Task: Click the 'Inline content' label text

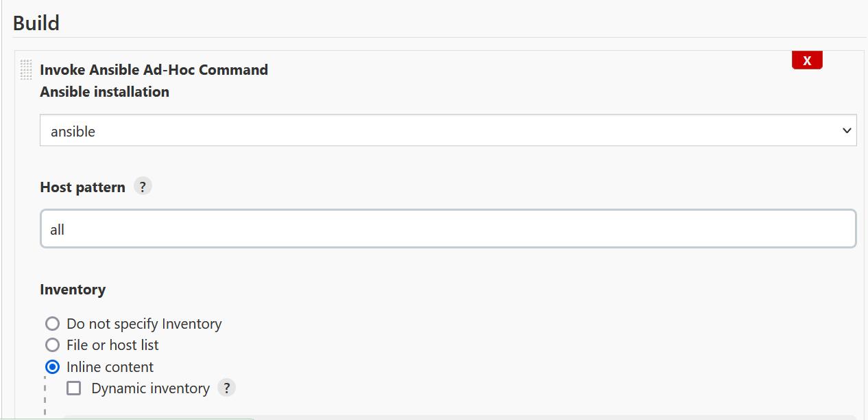Action: point(110,367)
